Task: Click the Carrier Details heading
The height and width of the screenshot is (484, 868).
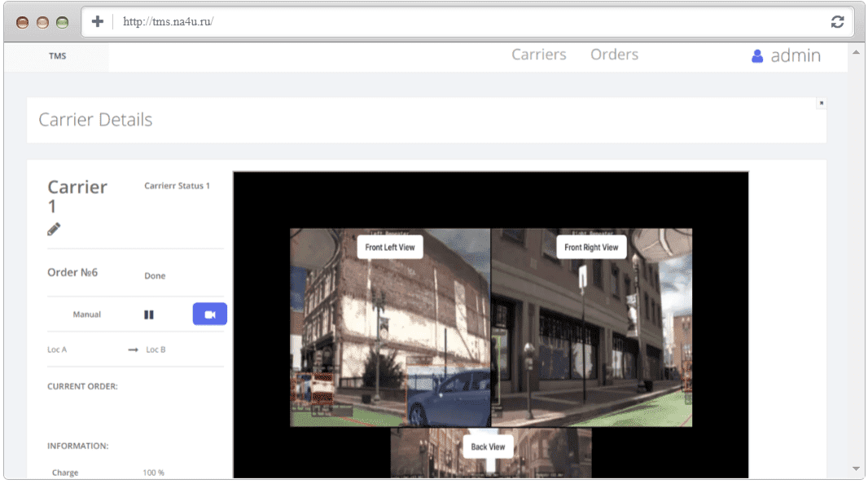Action: [x=95, y=120]
